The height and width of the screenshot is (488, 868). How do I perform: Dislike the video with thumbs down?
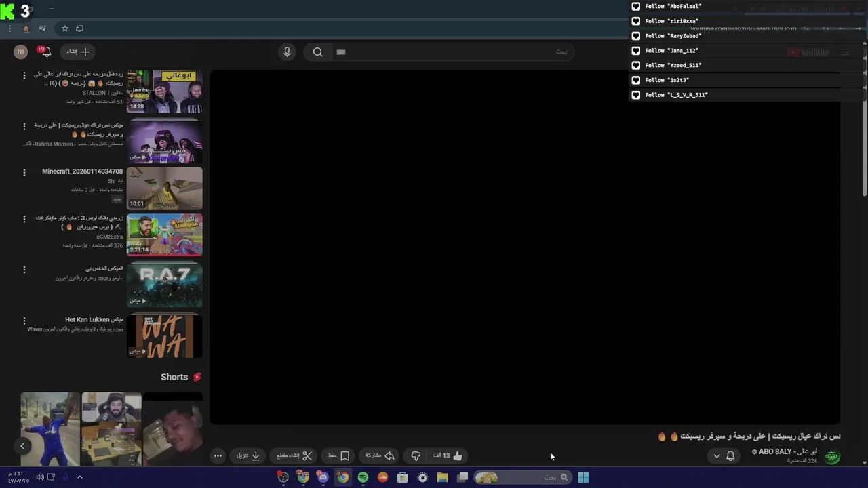[x=416, y=456]
